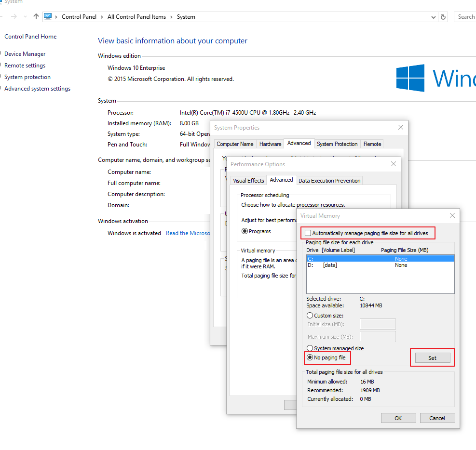
Task: Click the computer icon in the address bar
Action: (x=48, y=16)
